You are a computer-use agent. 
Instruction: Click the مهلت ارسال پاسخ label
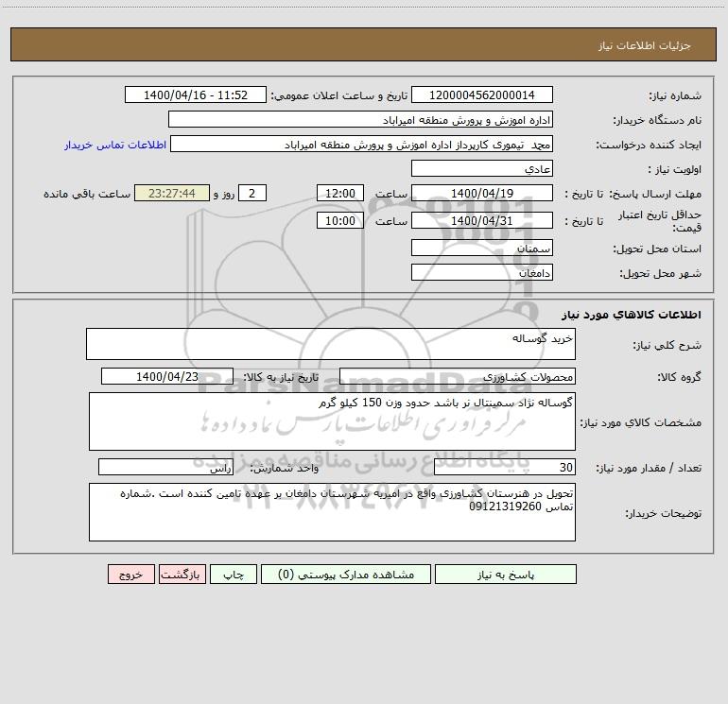pyautogui.click(x=654, y=194)
